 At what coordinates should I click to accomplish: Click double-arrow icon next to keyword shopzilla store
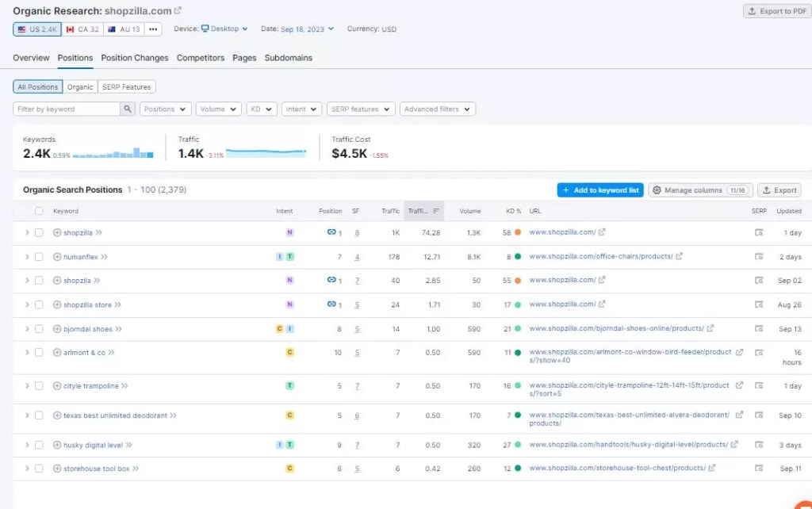pos(118,305)
